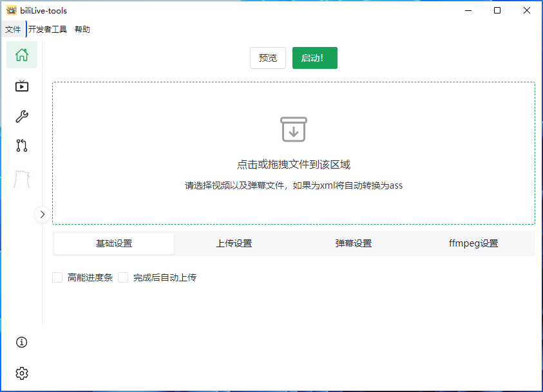Open settings via the gear icon
The height and width of the screenshot is (392, 543).
[x=21, y=373]
